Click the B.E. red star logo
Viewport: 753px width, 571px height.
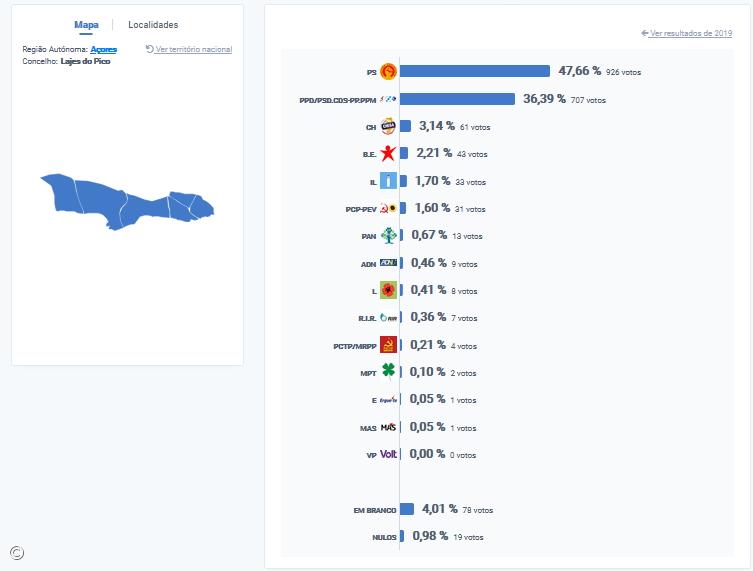click(x=388, y=154)
